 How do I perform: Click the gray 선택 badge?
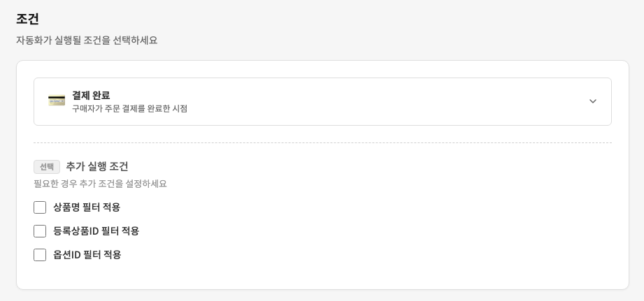47,167
